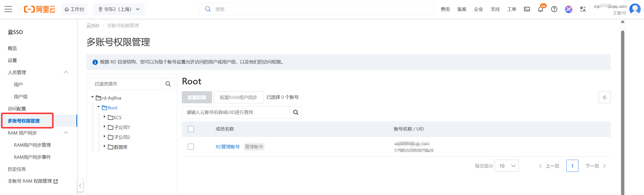644x195 pixels.
Task: Click the resource folder filter search icon
Action: point(168,84)
